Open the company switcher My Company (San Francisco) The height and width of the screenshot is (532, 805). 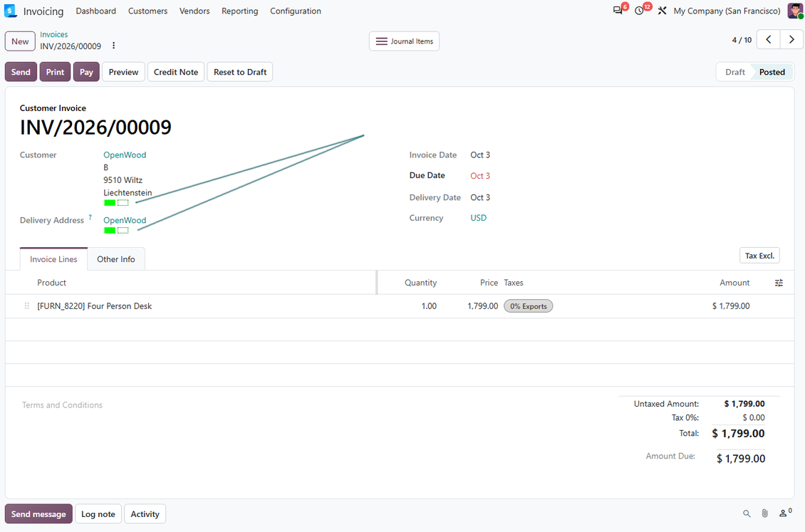coord(727,11)
